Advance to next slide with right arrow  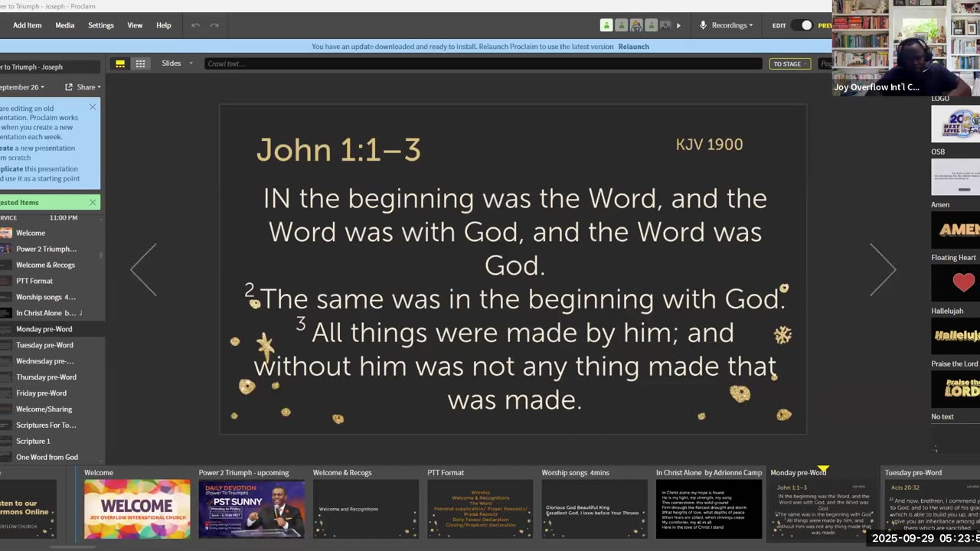883,269
